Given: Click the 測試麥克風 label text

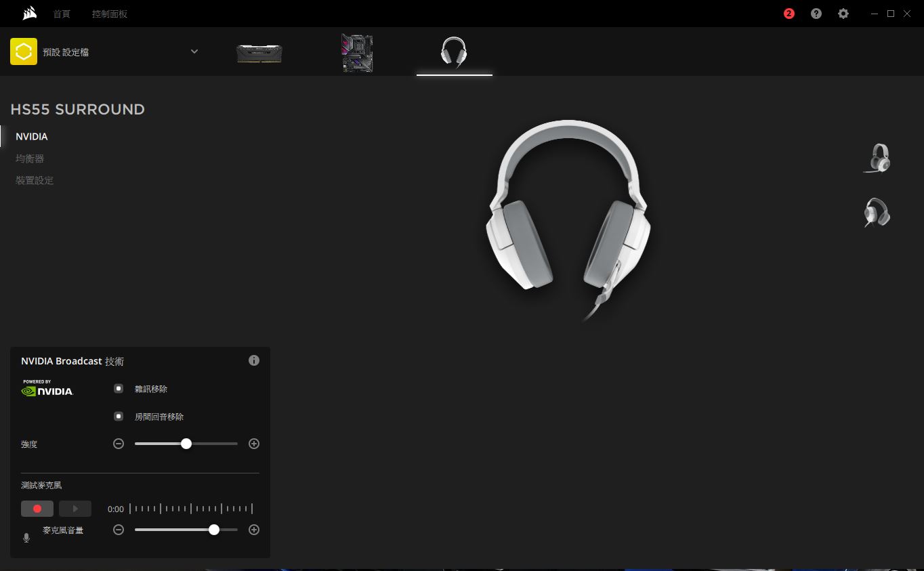Looking at the screenshot, I should 41,485.
